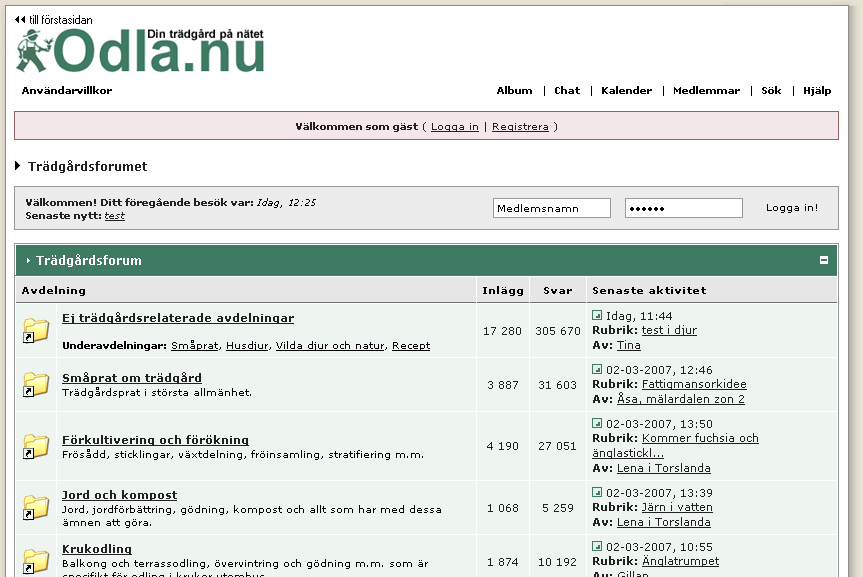Image resolution: width=863 pixels, height=577 pixels.
Task: Click the Odla.nu gardener logo
Action: [140, 50]
